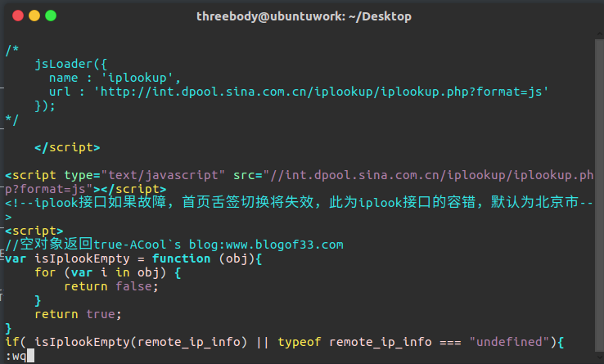Click the :wq vim command line
The image size is (604, 364).
point(20,356)
